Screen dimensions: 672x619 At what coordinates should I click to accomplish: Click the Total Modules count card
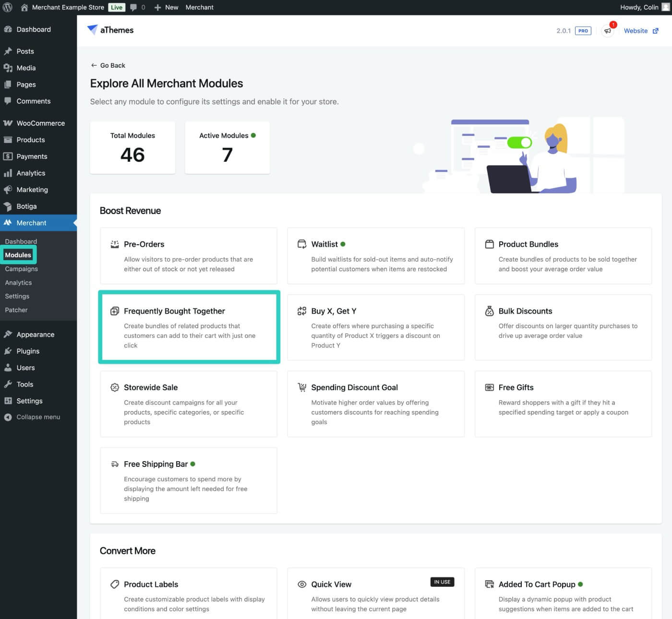[132, 147]
